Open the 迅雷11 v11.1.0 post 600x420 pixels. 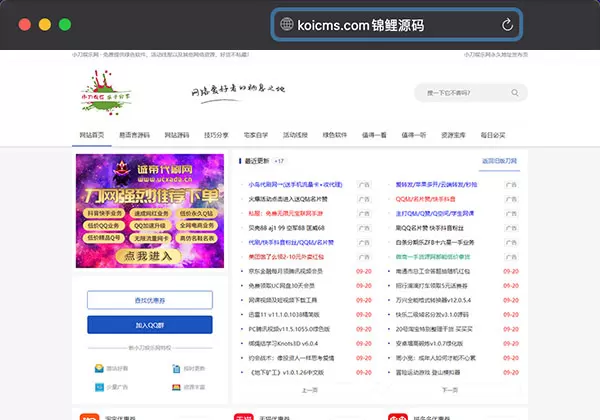pyautogui.click(x=284, y=314)
